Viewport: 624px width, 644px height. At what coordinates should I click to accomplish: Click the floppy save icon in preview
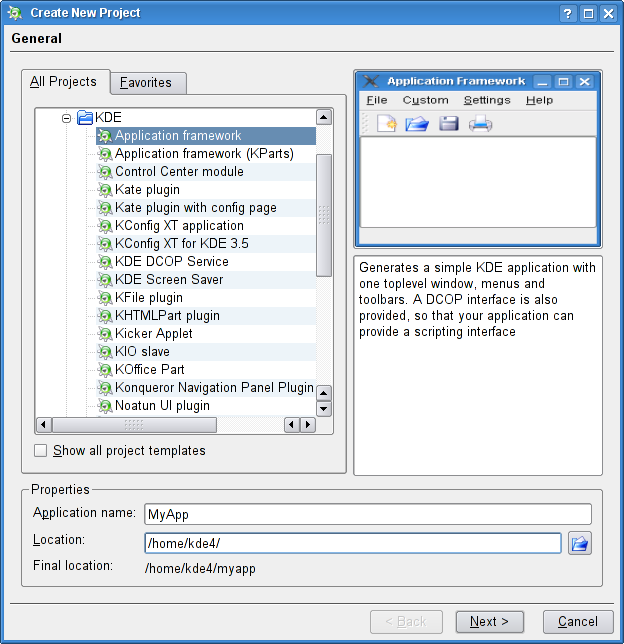click(449, 124)
